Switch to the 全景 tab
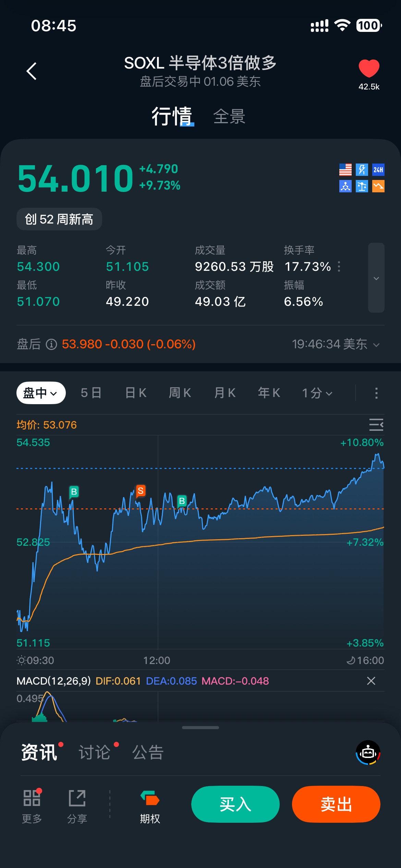Image resolution: width=401 pixels, height=868 pixels. click(229, 117)
